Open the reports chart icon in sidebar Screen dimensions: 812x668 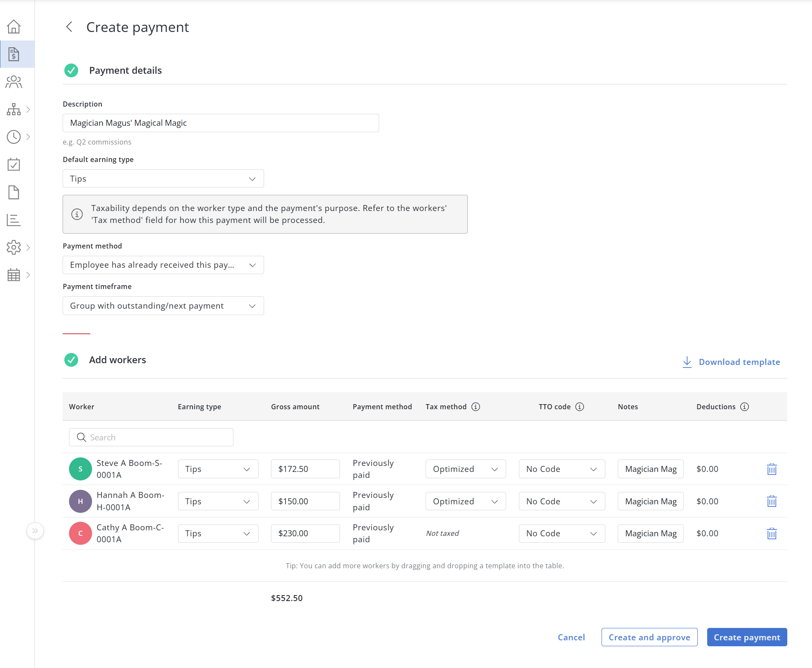pos(14,220)
